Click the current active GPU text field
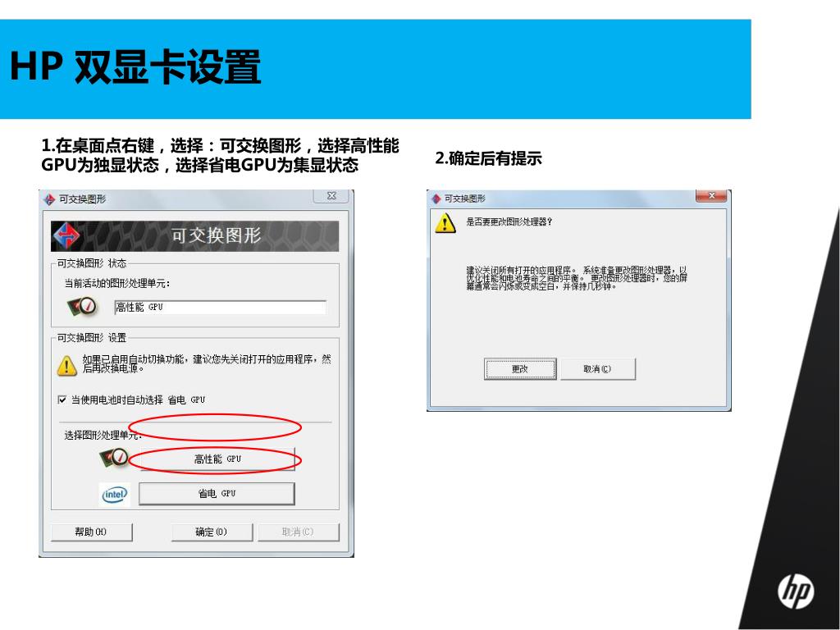 pyautogui.click(x=220, y=307)
